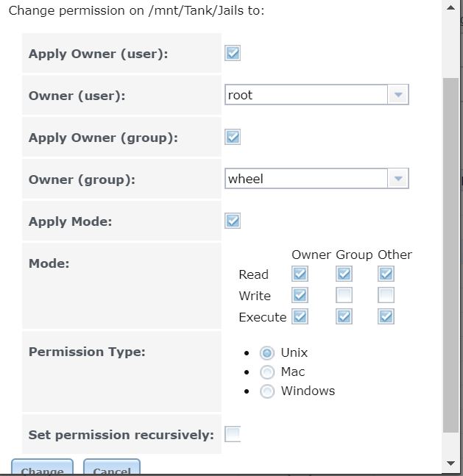Disable Owner Execute permission
The width and height of the screenshot is (463, 476).
point(300,317)
